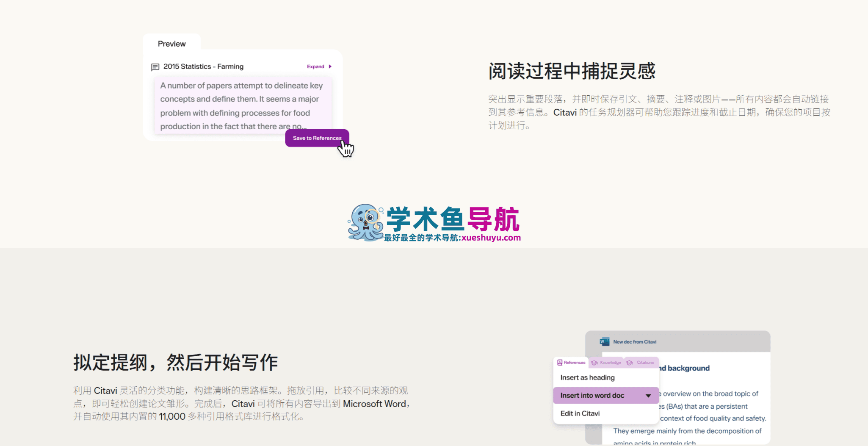Choose Insert as heading option
This screenshot has height=446, width=868.
[587, 377]
